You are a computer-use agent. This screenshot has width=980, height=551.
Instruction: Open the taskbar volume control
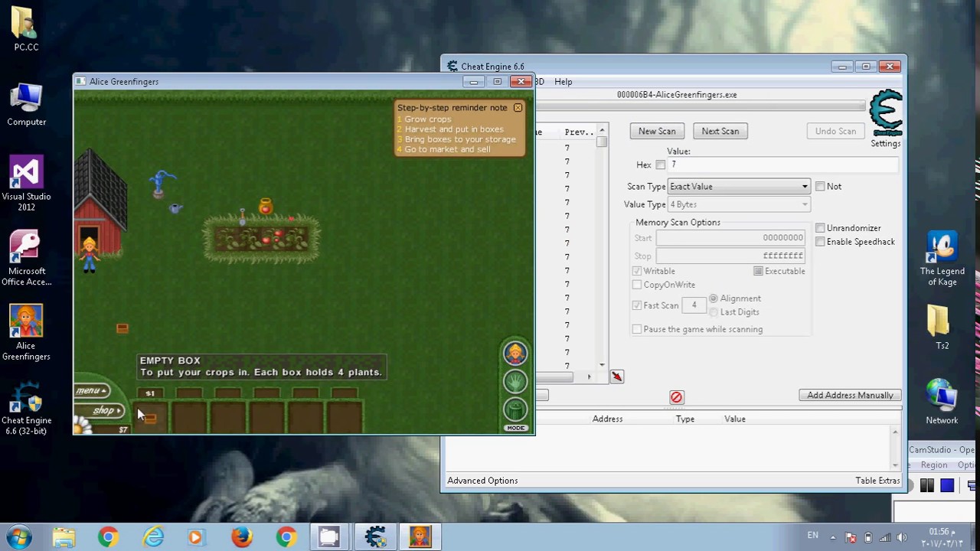(x=900, y=537)
